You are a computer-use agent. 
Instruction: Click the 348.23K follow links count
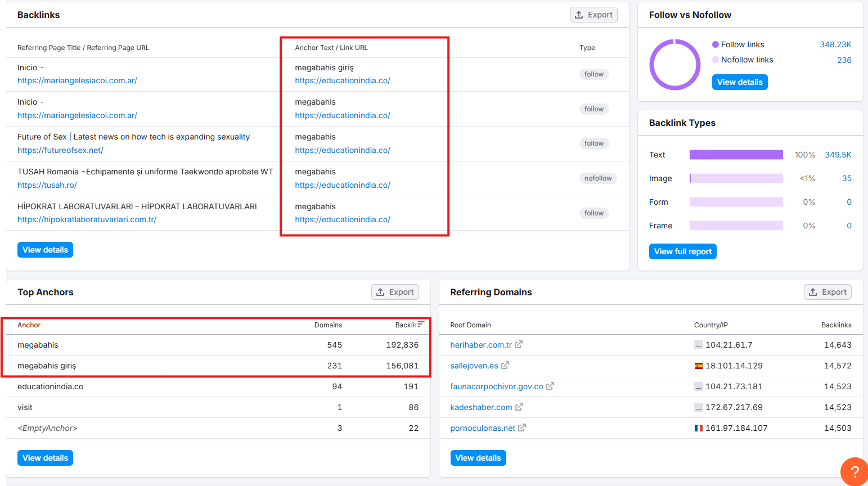point(835,44)
